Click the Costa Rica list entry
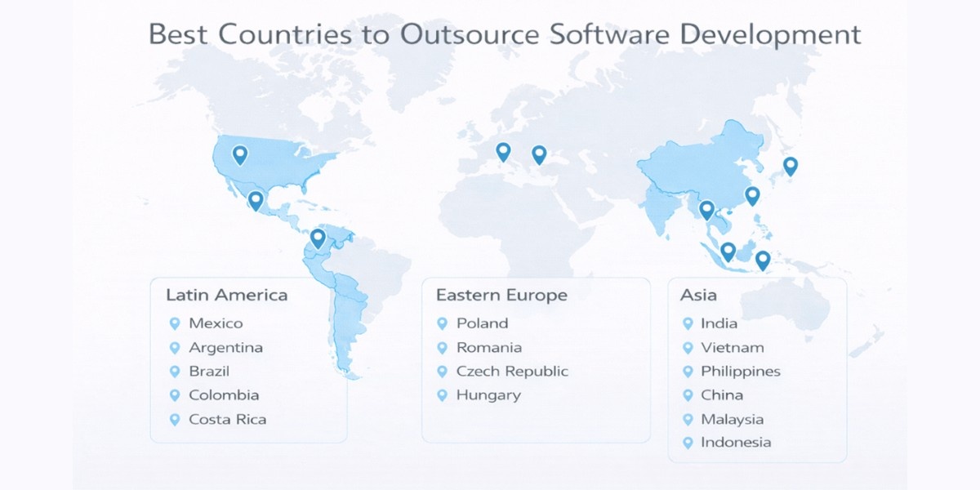Viewport: 980px width, 490px height. click(x=228, y=419)
